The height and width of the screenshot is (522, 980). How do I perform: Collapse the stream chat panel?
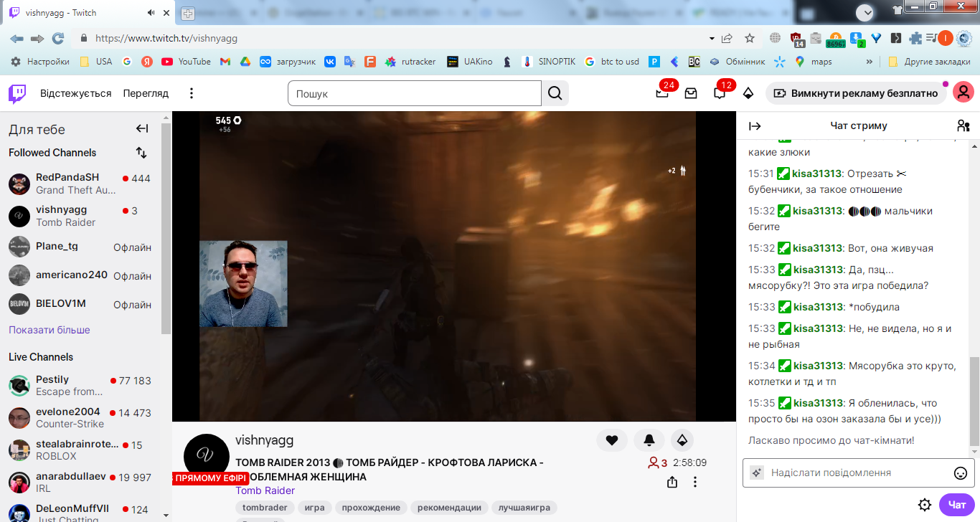[755, 126]
